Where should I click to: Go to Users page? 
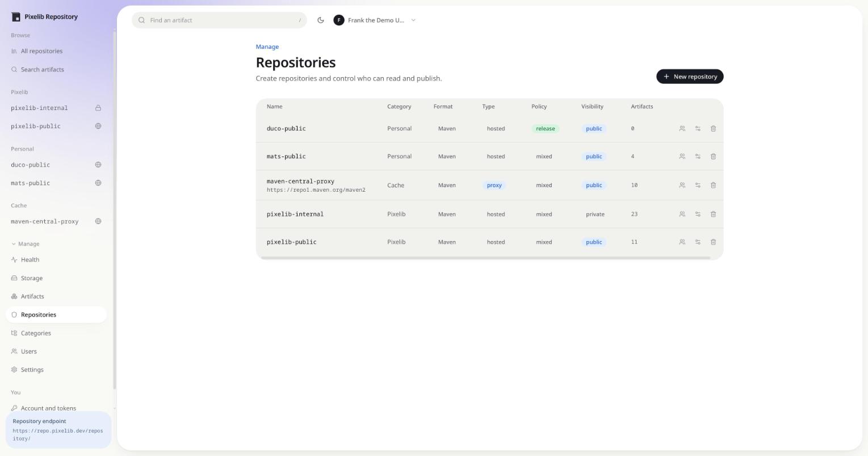tap(56, 351)
